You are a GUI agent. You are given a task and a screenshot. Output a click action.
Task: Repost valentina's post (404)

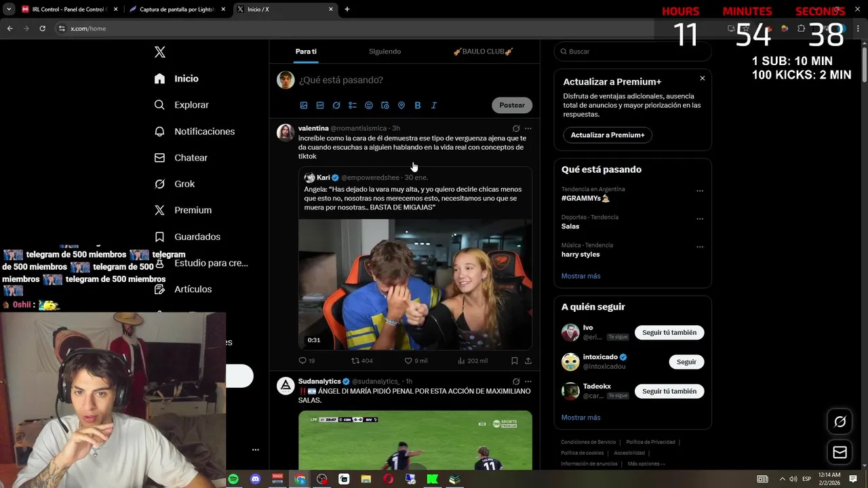[x=362, y=361]
